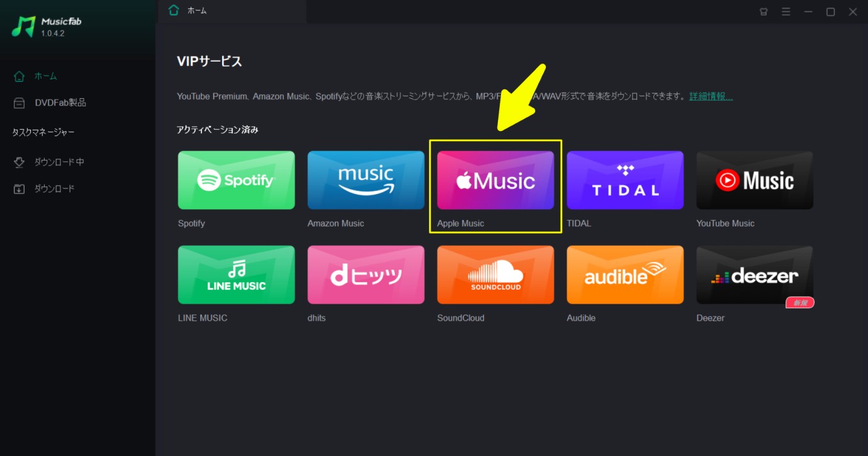Click the home icon in sidebar
868x456 pixels.
pyautogui.click(x=20, y=76)
